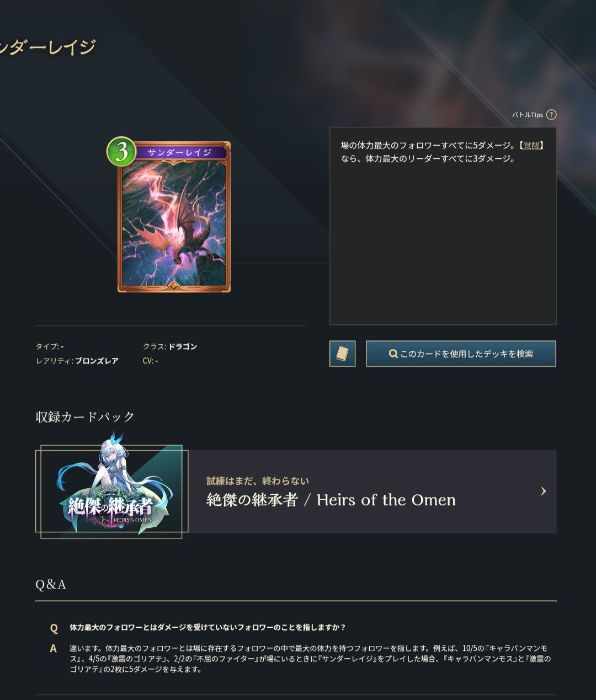The width and height of the screenshot is (596, 700).
Task: Click the gold Q icon in the Q&A section
Action: (54, 628)
